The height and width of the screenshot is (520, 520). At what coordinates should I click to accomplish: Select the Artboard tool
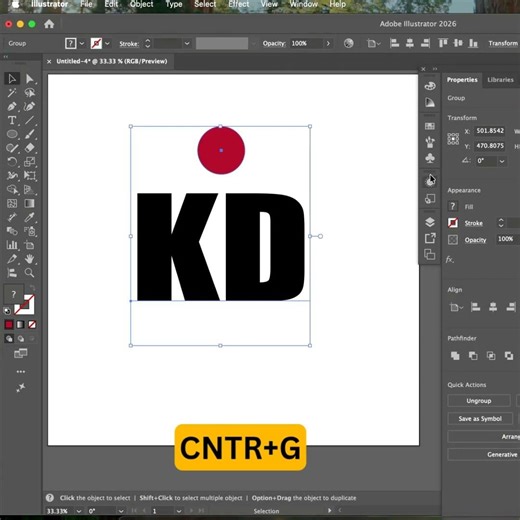pos(29,245)
